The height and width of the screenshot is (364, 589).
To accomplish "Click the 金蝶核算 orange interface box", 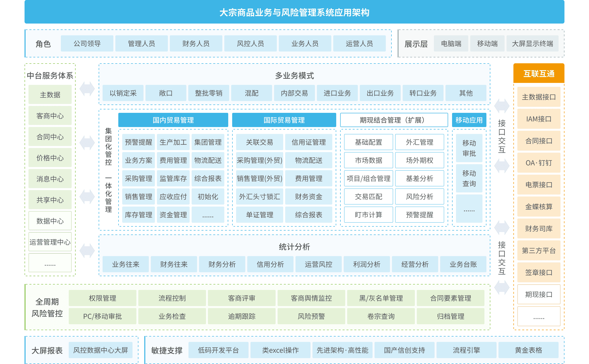I will [x=539, y=207].
